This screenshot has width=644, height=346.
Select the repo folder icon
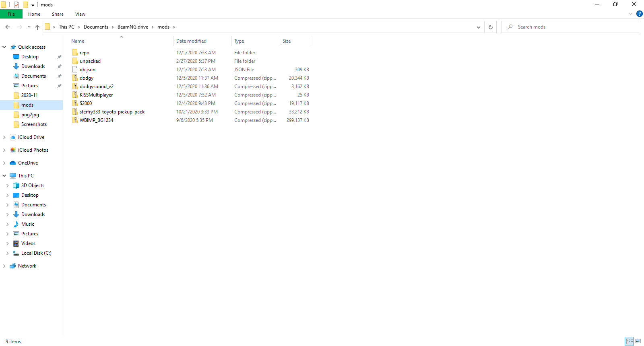[75, 52]
